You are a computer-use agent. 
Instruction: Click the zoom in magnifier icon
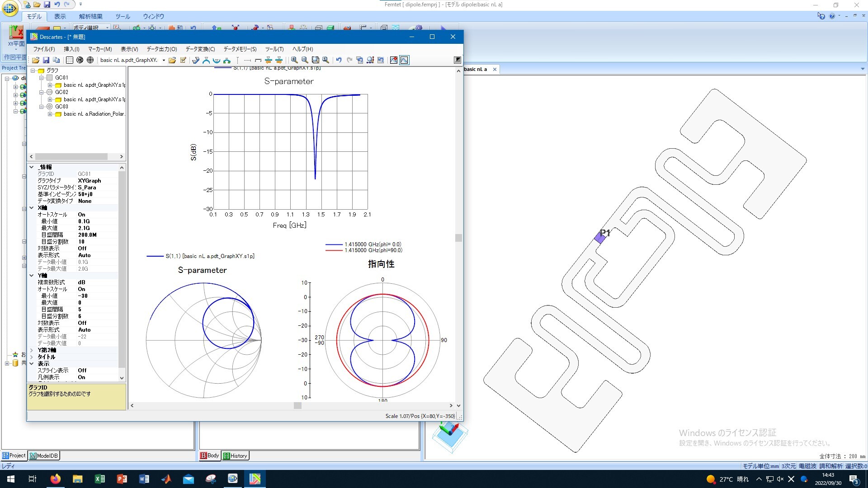(294, 60)
